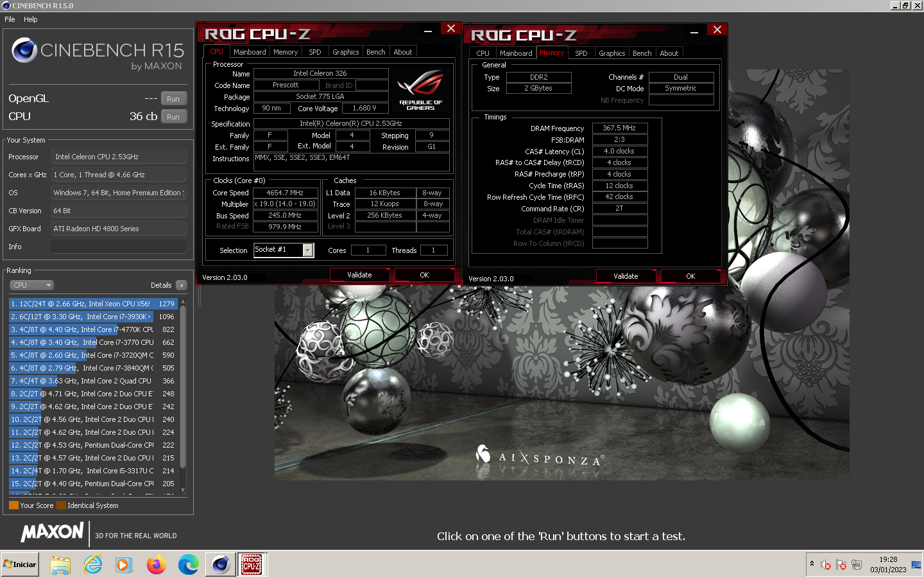Click the MAXON logo
Screen dimensions: 924x578
pos(52,532)
